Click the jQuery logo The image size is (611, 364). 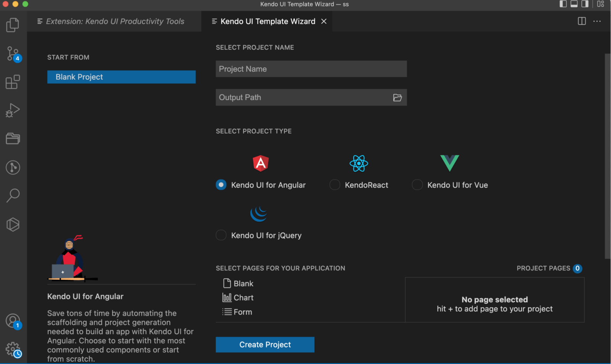point(259,214)
